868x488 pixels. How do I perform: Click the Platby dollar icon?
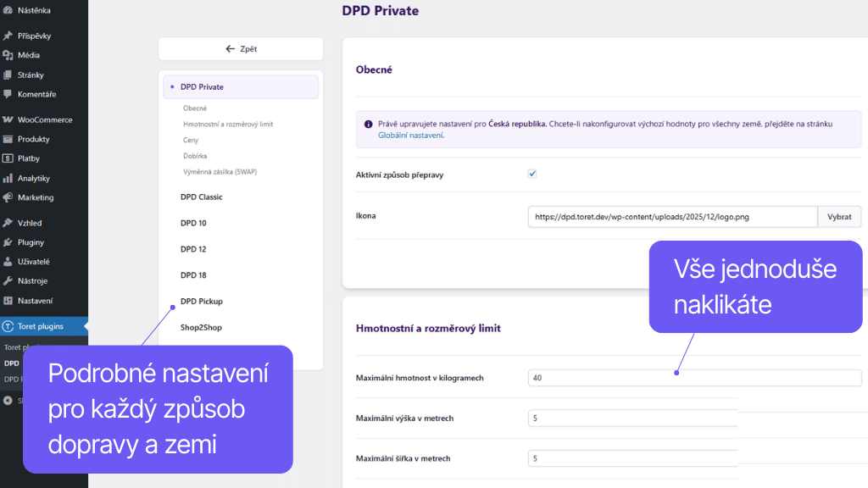(x=8, y=158)
